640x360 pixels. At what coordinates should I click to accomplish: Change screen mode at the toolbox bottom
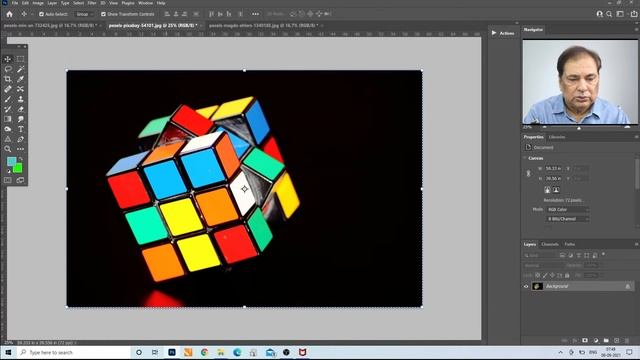(20, 180)
